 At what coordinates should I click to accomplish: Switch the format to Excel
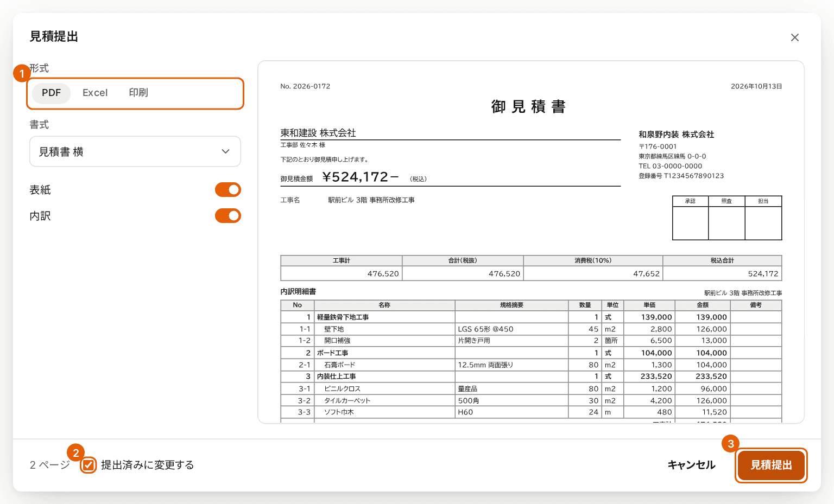click(x=95, y=93)
